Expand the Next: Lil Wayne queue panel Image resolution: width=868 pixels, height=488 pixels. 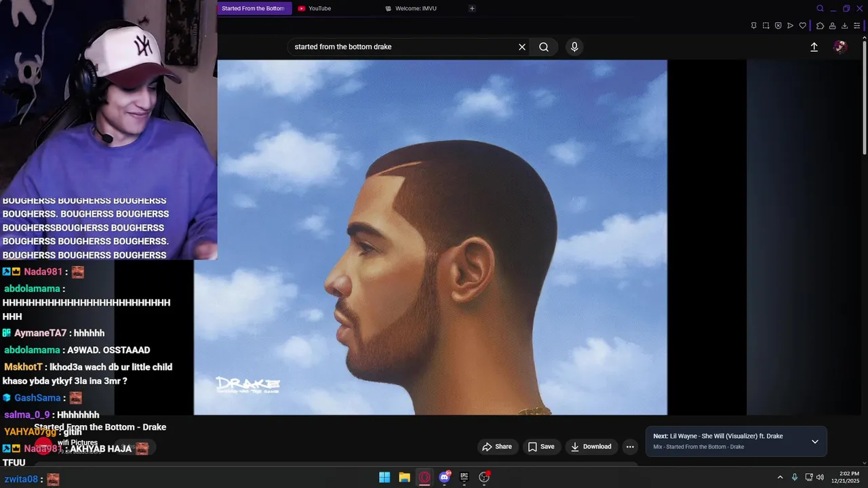[x=815, y=441]
